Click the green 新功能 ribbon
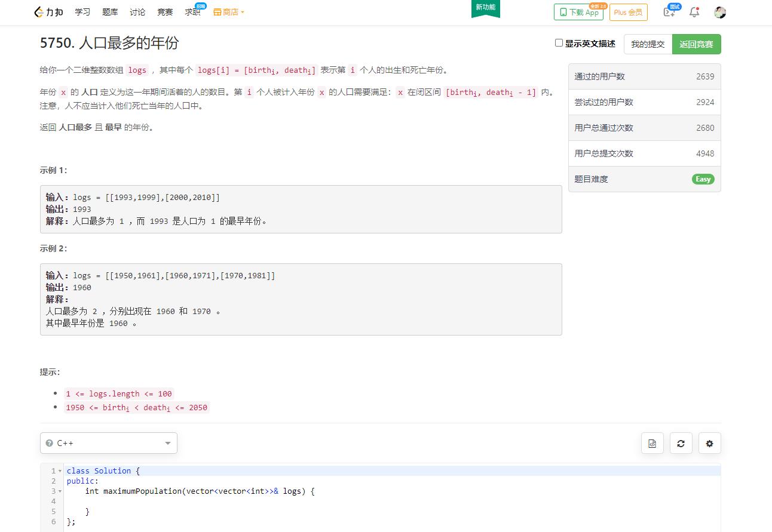The height and width of the screenshot is (532, 772). (x=485, y=8)
